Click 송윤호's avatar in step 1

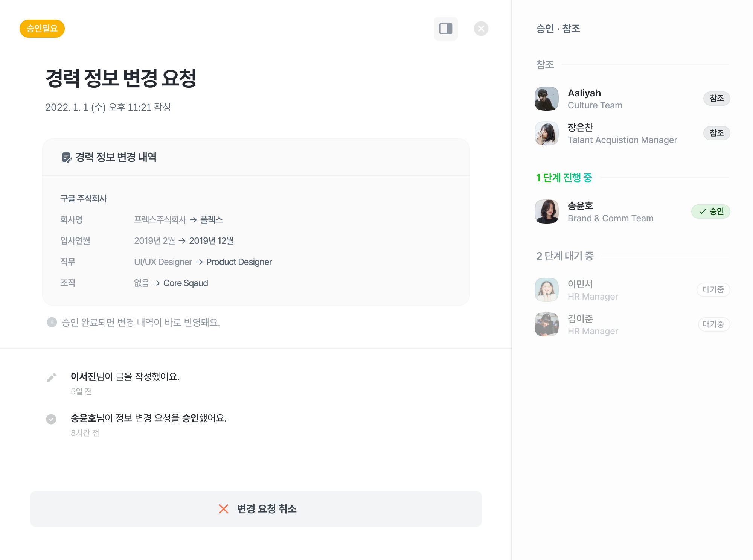(546, 212)
